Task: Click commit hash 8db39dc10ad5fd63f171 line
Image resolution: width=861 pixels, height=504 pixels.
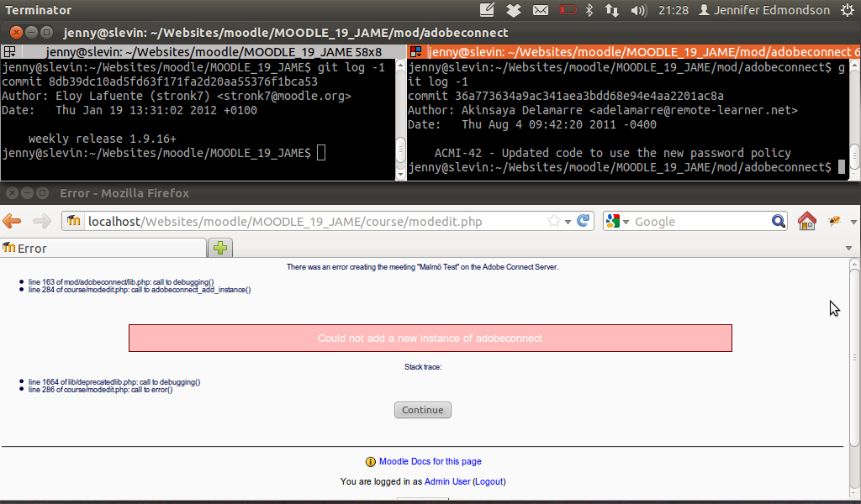Action: click(160, 81)
